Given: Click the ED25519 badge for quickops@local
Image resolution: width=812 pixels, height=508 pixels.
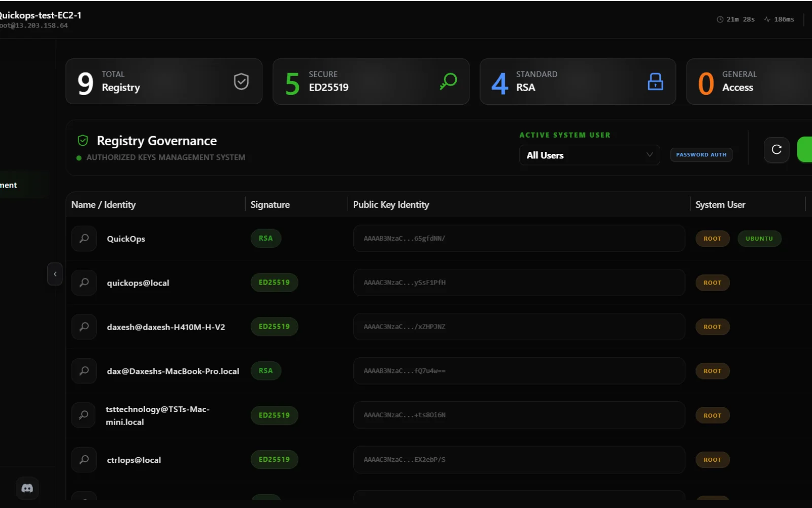Looking at the screenshot, I should click(x=274, y=282).
